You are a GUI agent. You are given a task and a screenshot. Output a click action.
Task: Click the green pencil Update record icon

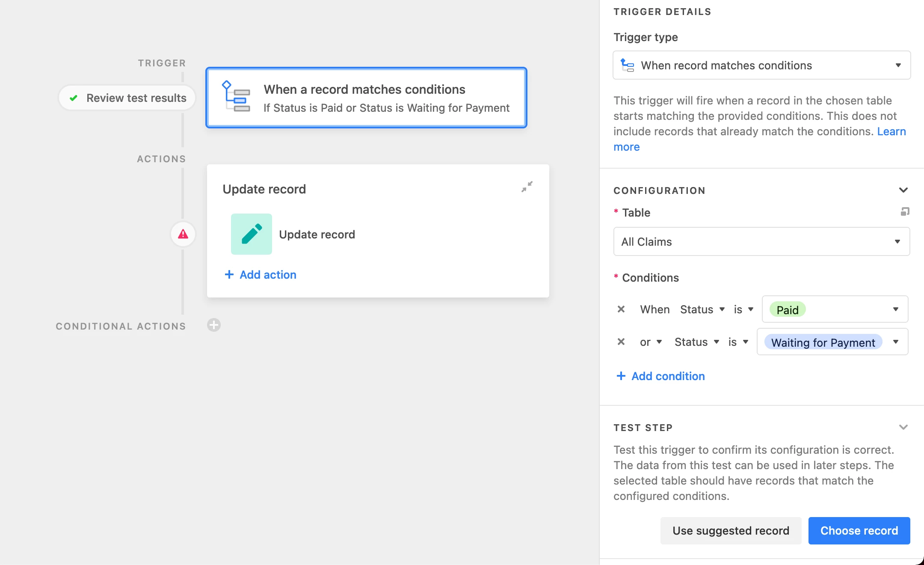pyautogui.click(x=252, y=234)
